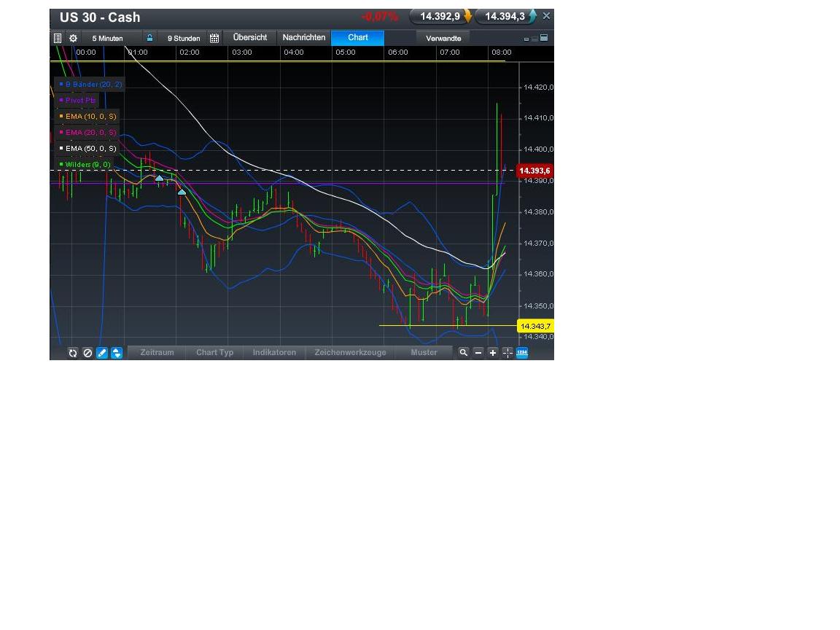Select the EMA (10, 0, S) indicator label
The width and height of the screenshot is (840, 630).
[87, 116]
